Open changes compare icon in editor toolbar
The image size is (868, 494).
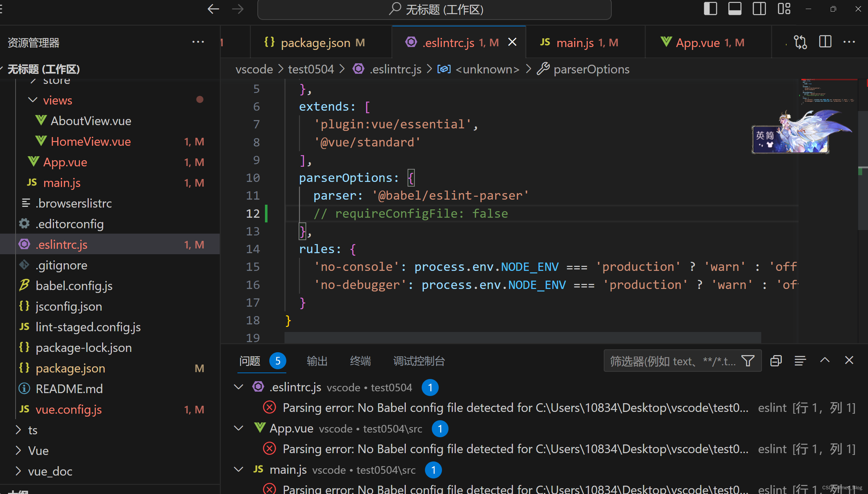tap(800, 42)
